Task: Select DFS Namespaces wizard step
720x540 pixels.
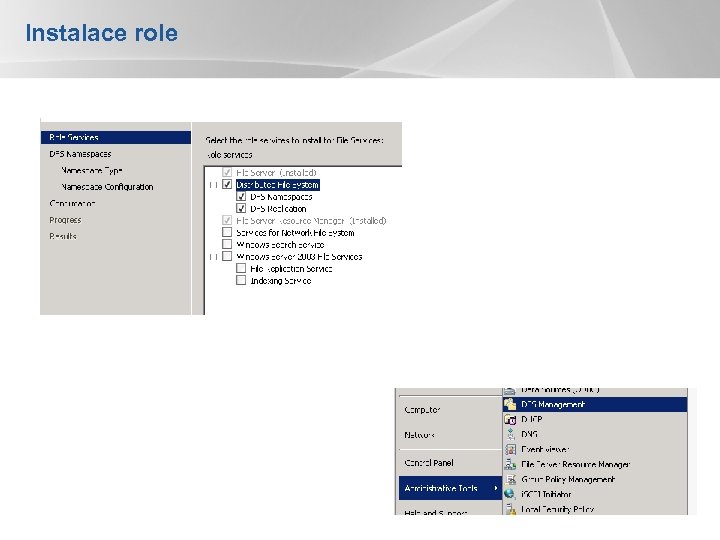Action: point(80,154)
